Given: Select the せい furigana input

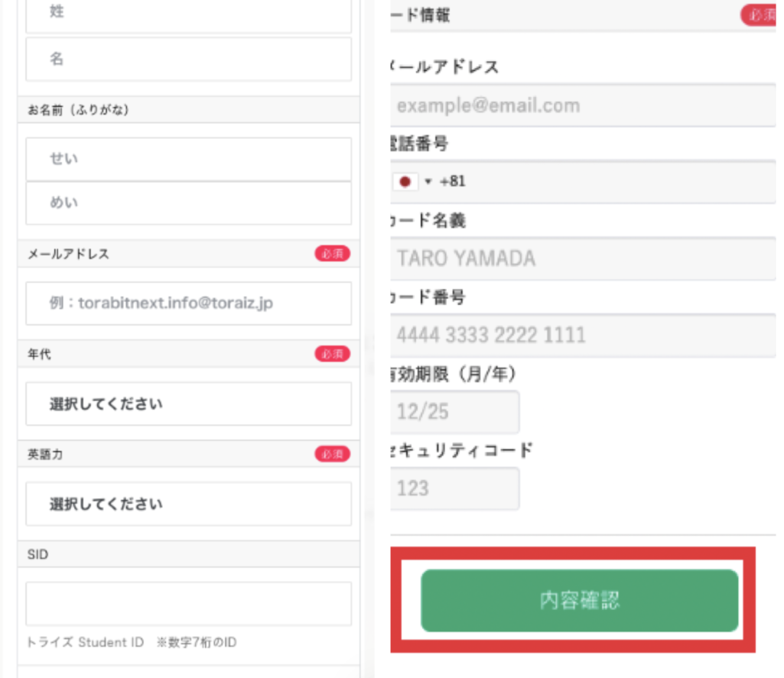Looking at the screenshot, I should coord(188,159).
